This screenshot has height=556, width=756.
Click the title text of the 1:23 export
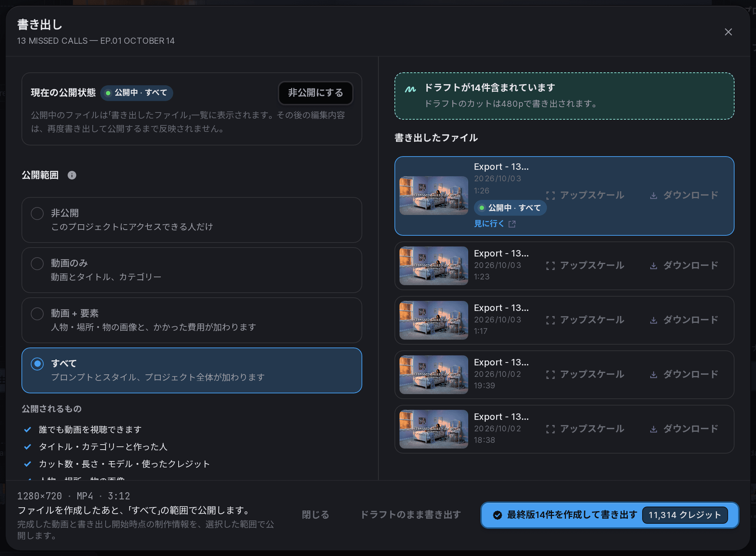click(x=501, y=253)
